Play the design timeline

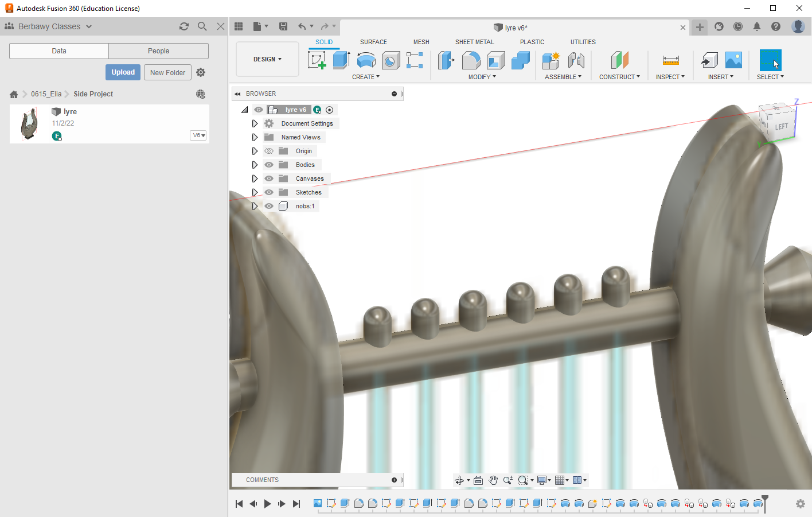pos(268,504)
